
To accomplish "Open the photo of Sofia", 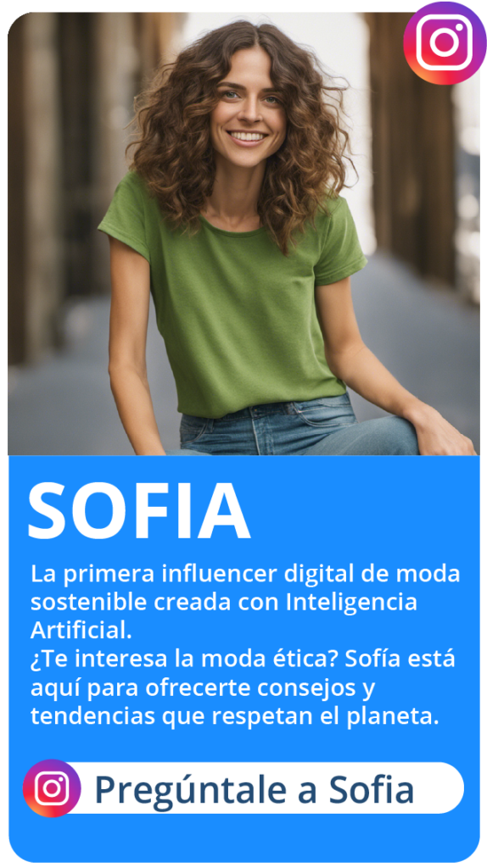I will [243, 234].
